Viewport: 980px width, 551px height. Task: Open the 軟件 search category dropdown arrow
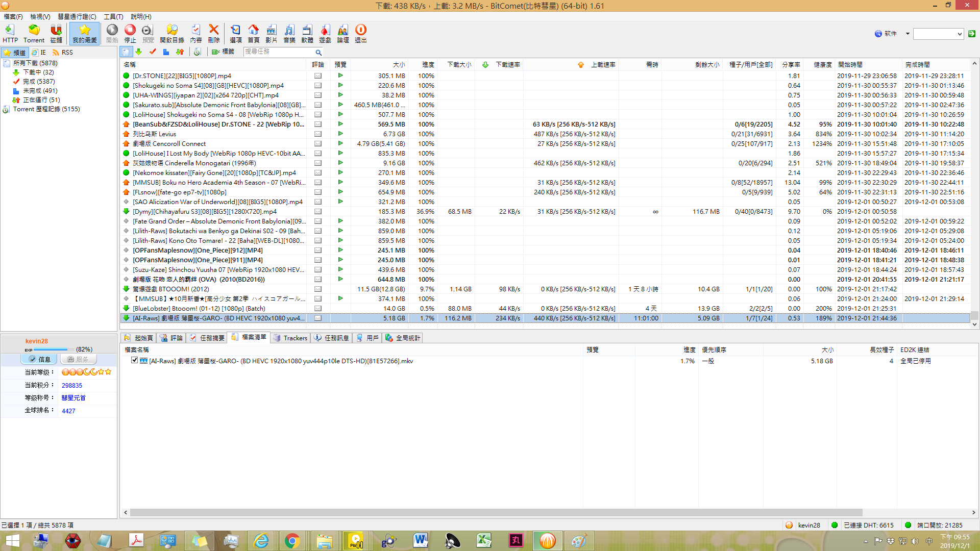click(908, 34)
